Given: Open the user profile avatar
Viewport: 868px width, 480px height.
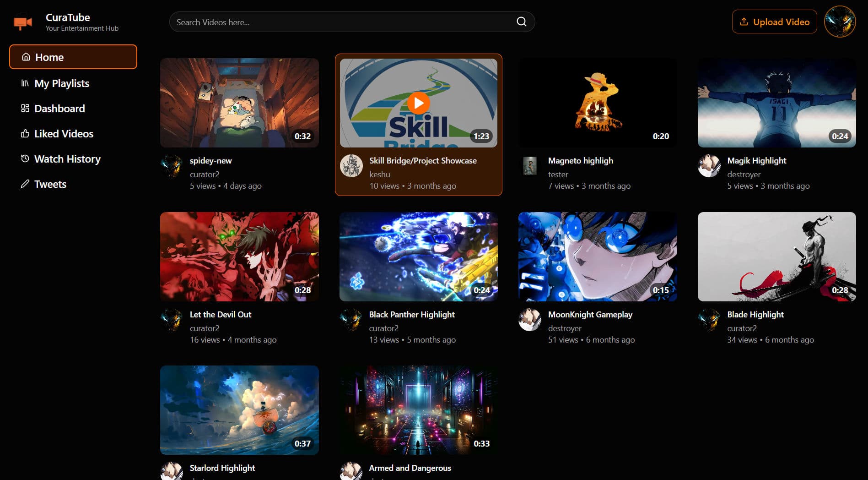Looking at the screenshot, I should [840, 22].
